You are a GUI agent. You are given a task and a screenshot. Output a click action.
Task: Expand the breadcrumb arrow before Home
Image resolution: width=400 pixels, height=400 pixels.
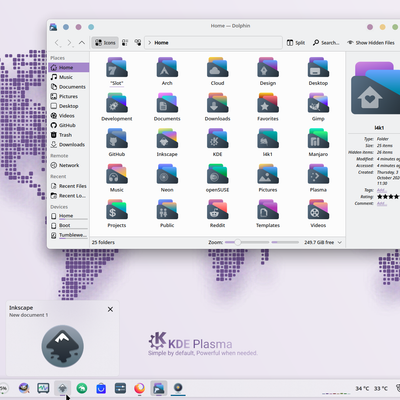pos(149,43)
